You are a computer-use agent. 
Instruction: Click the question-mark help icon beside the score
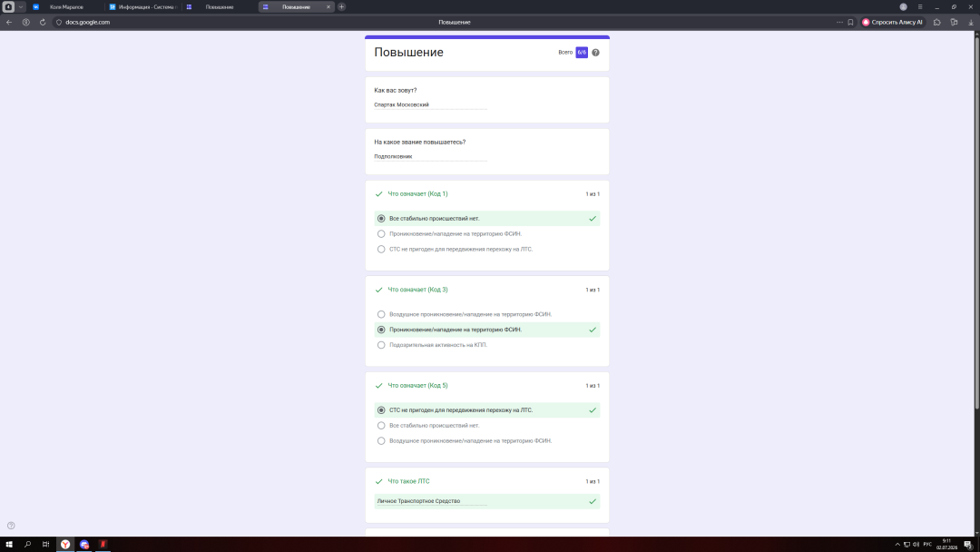click(595, 53)
